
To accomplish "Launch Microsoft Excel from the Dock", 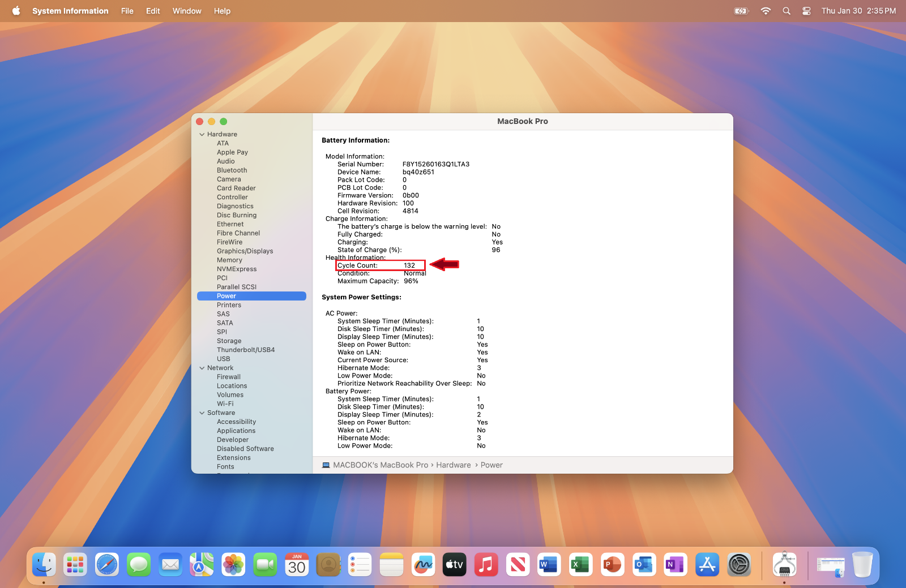I will 581,565.
